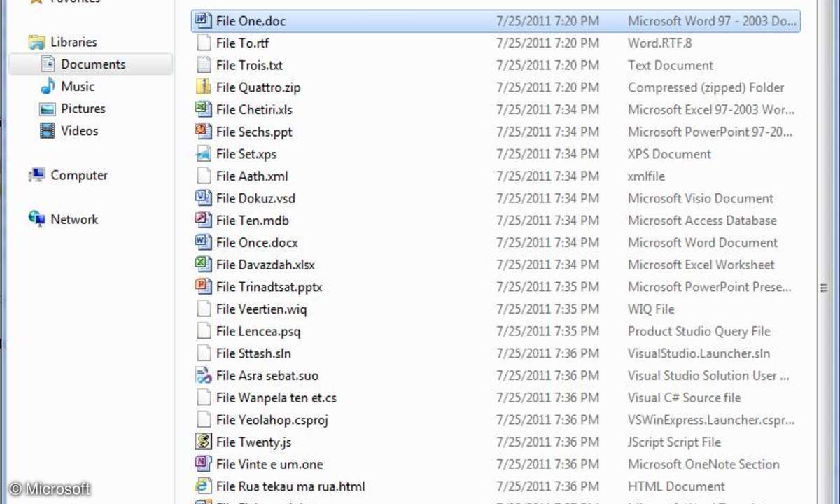Viewport: 840px width, 504px height.
Task: Click the date of File Trinadtsat.pptx
Action: (547, 287)
